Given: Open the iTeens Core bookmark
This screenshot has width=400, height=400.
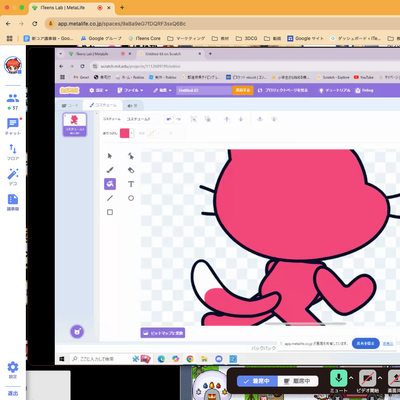Looking at the screenshot, I should click(x=144, y=38).
